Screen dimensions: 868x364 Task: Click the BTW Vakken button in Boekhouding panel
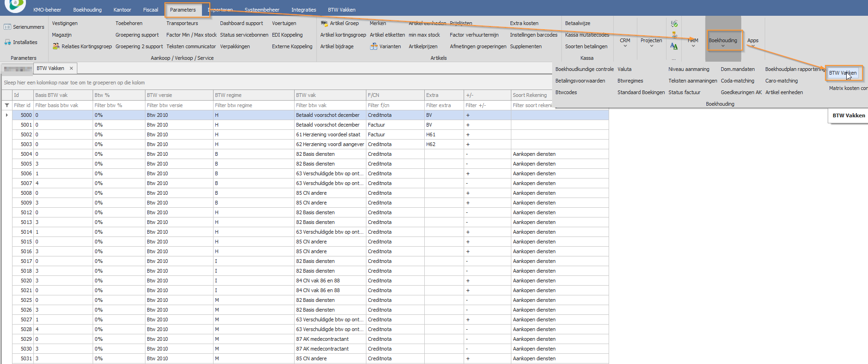point(843,73)
